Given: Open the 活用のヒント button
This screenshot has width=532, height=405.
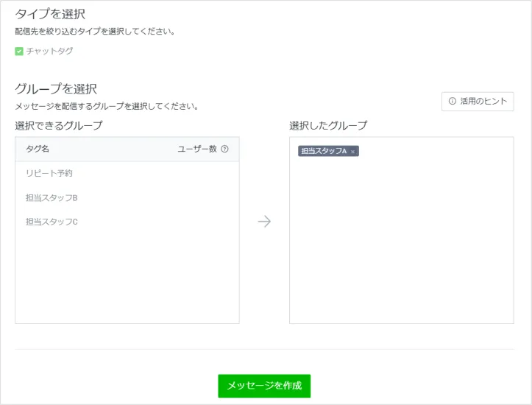Looking at the screenshot, I should (x=478, y=102).
